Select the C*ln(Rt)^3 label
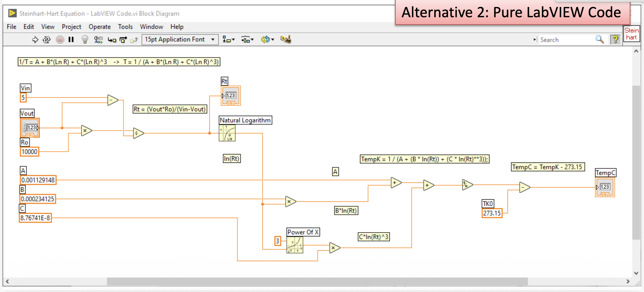The height and width of the screenshot is (292, 644). [x=374, y=237]
